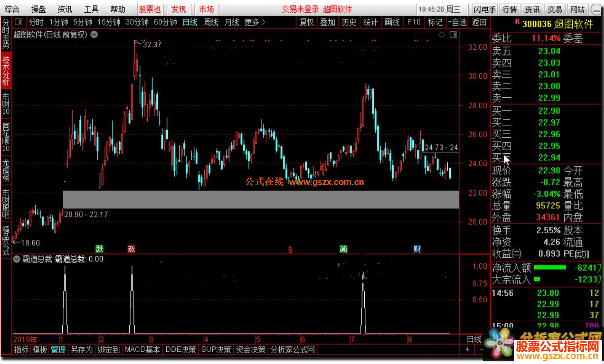This screenshot has width=604, height=364.
Task: Click the 指标 bottom tab
Action: point(21,350)
